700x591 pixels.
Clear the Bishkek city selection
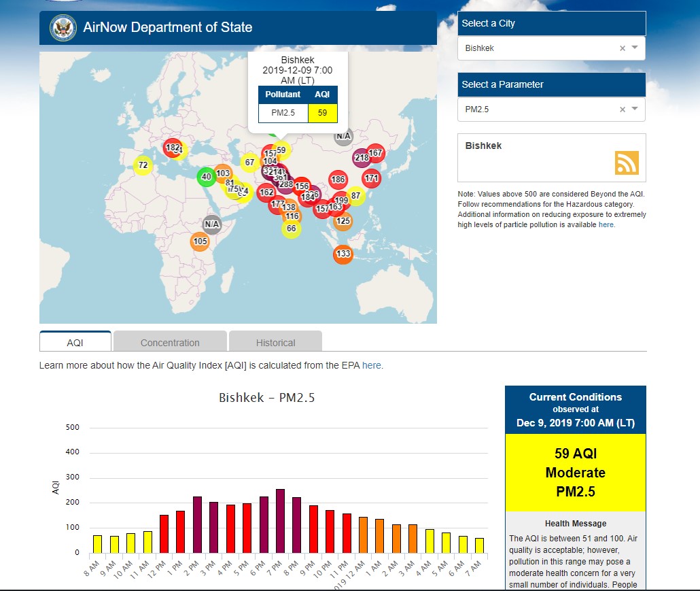622,48
